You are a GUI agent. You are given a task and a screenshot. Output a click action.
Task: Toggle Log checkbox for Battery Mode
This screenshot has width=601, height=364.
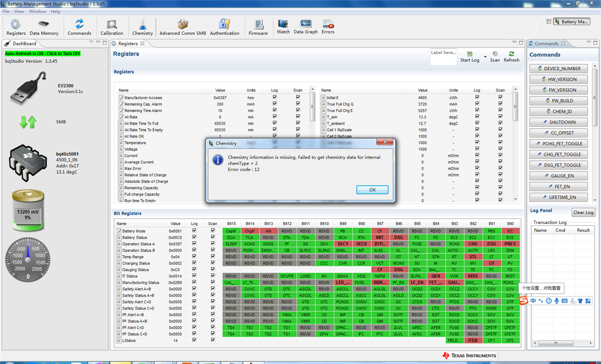[194, 231]
